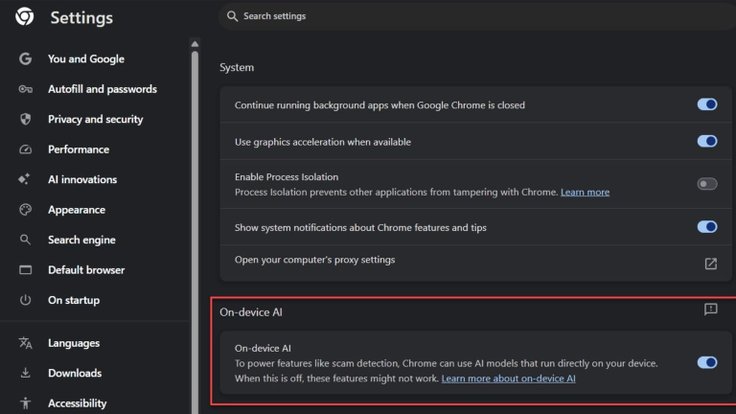Open Learn more about on-device AI link
This screenshot has width=736, height=414.
[x=508, y=378]
